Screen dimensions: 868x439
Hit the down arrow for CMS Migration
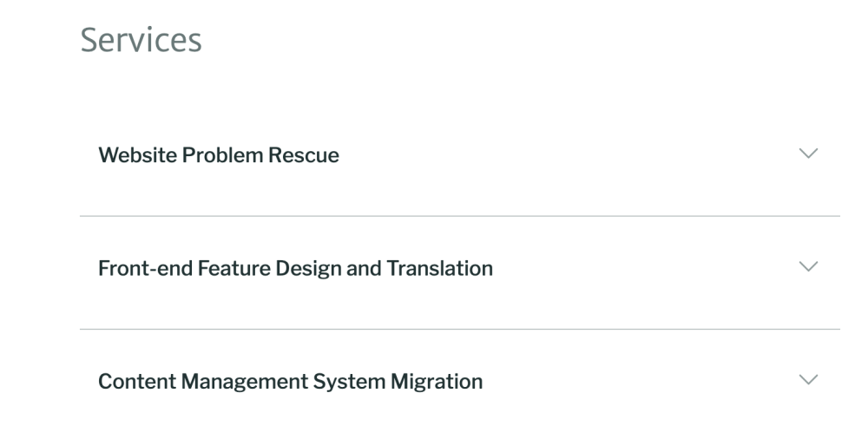pos(808,379)
